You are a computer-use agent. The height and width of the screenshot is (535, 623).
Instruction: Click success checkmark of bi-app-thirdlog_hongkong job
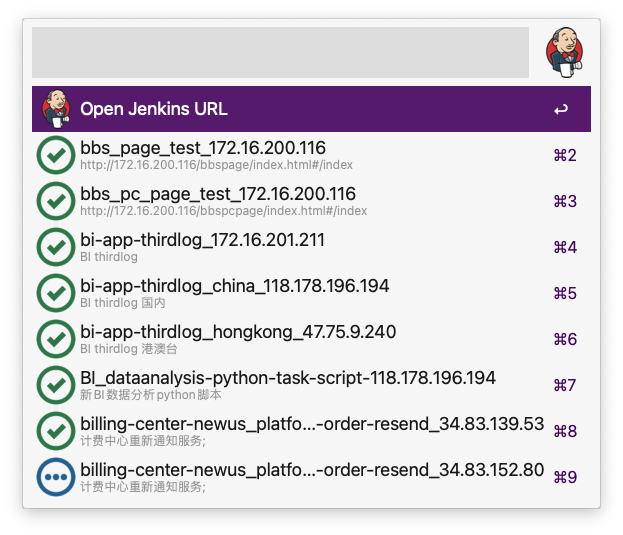(56, 339)
